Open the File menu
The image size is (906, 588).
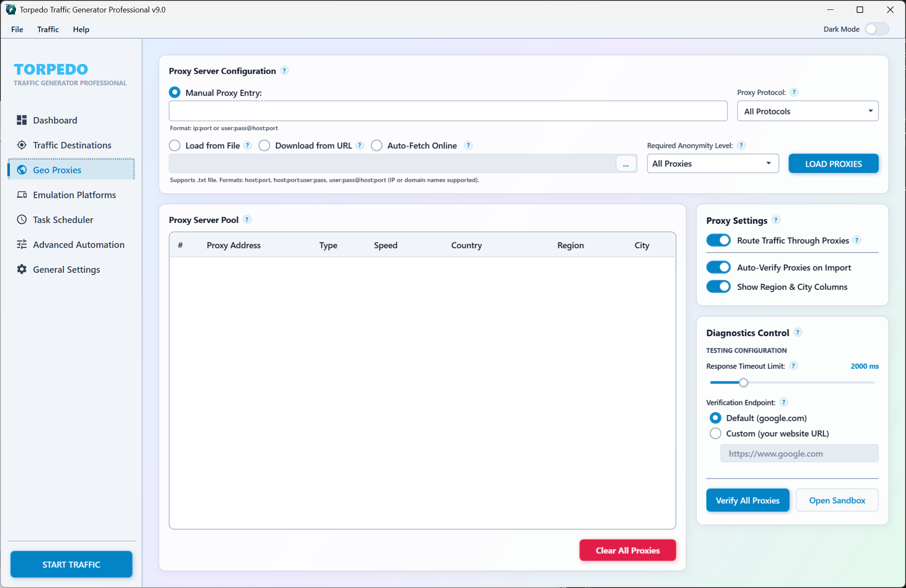pyautogui.click(x=17, y=29)
